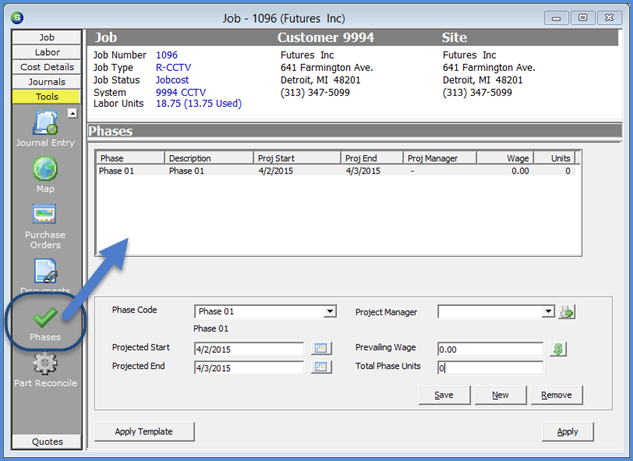Image resolution: width=633 pixels, height=461 pixels.
Task: Select the Phase 01 row in list
Action: pyautogui.click(x=336, y=171)
